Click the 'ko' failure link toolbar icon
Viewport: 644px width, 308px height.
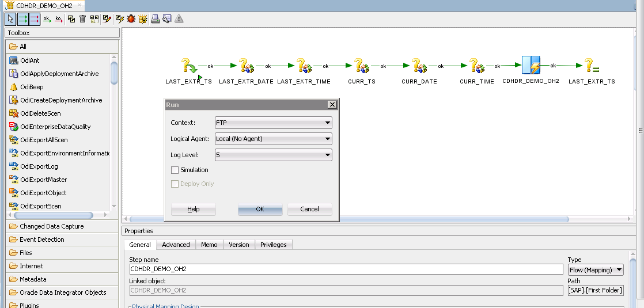(59, 19)
